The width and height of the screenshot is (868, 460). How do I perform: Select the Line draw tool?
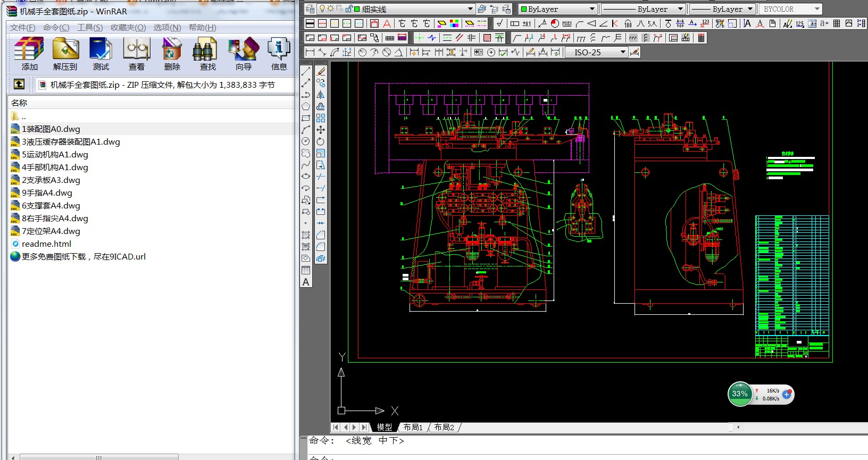tap(306, 71)
